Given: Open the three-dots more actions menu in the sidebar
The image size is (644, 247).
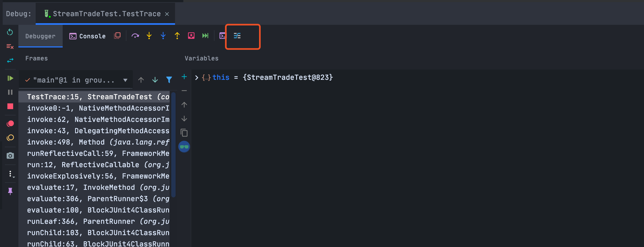Looking at the screenshot, I should pos(11,174).
